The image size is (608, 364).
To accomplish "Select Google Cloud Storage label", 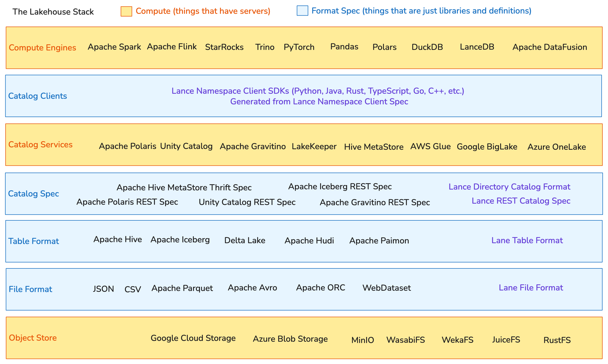I will pyautogui.click(x=193, y=338).
